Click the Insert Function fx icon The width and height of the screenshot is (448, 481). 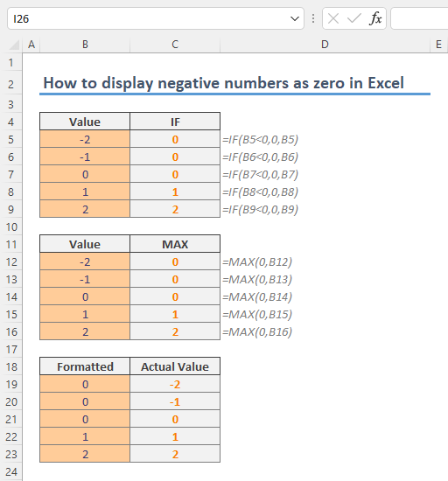tap(375, 18)
